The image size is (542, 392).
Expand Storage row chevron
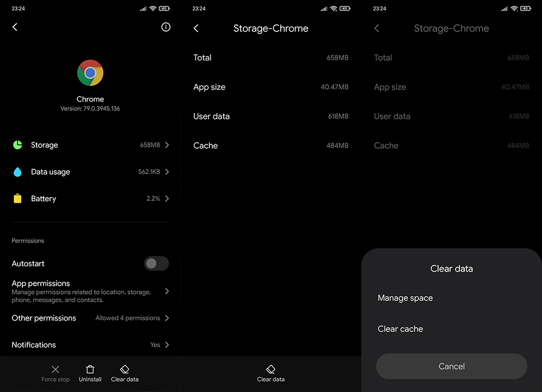tap(167, 145)
